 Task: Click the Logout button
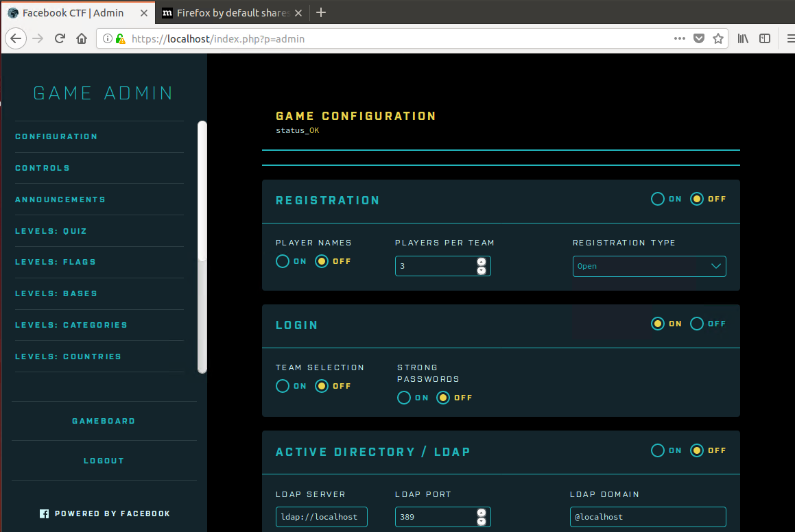104,460
